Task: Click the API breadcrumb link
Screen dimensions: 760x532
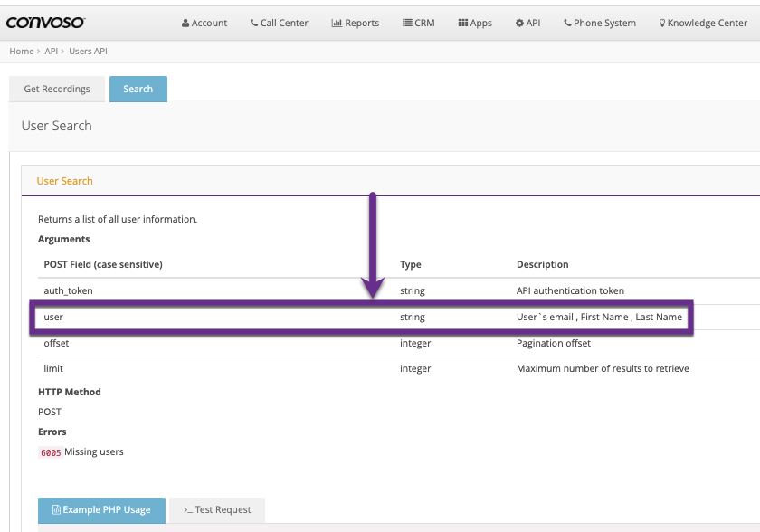Action: 52,52
